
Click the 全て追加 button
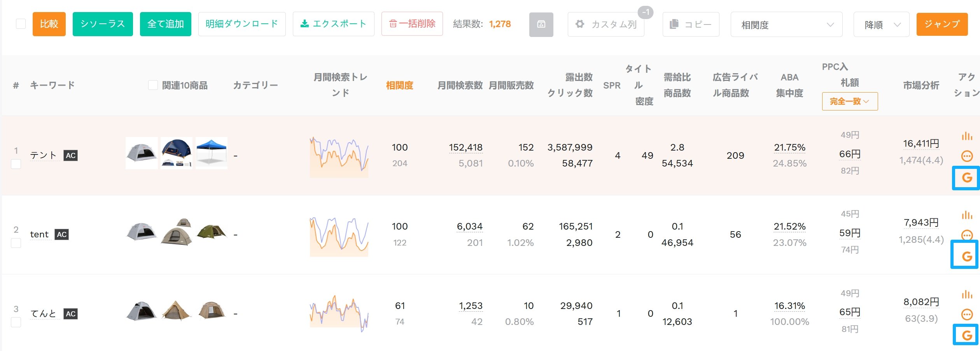(165, 24)
